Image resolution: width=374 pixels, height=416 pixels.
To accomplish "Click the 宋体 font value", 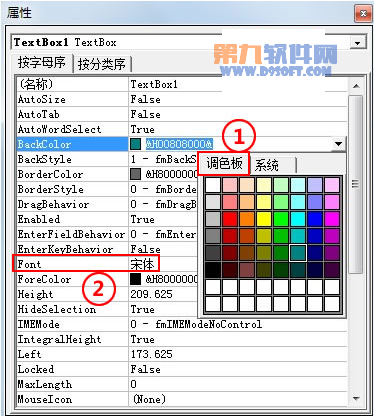I will tap(142, 265).
